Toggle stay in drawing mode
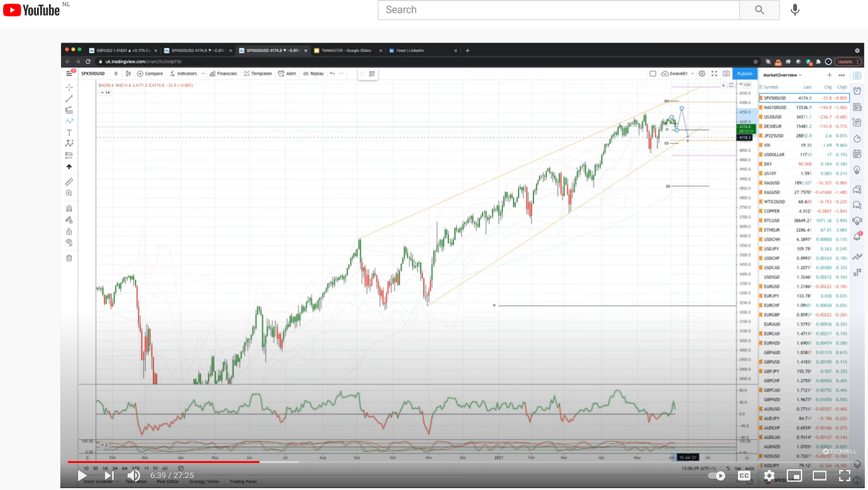 pyautogui.click(x=69, y=220)
